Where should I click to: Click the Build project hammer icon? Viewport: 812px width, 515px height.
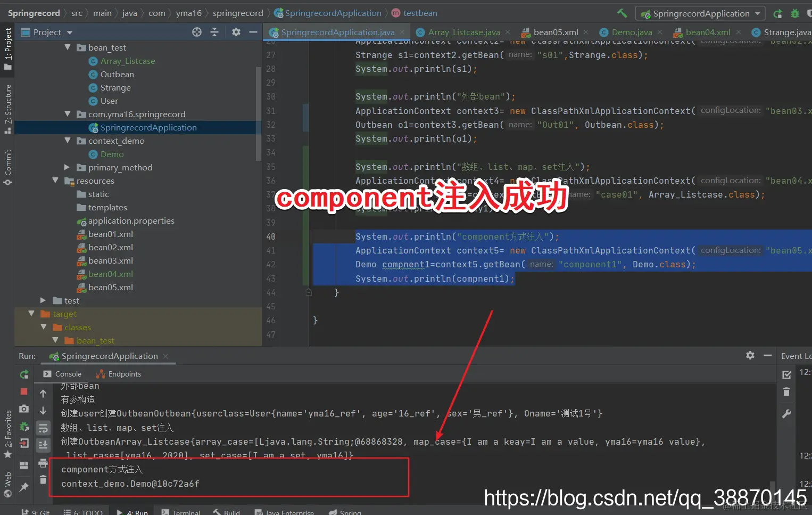pyautogui.click(x=622, y=13)
